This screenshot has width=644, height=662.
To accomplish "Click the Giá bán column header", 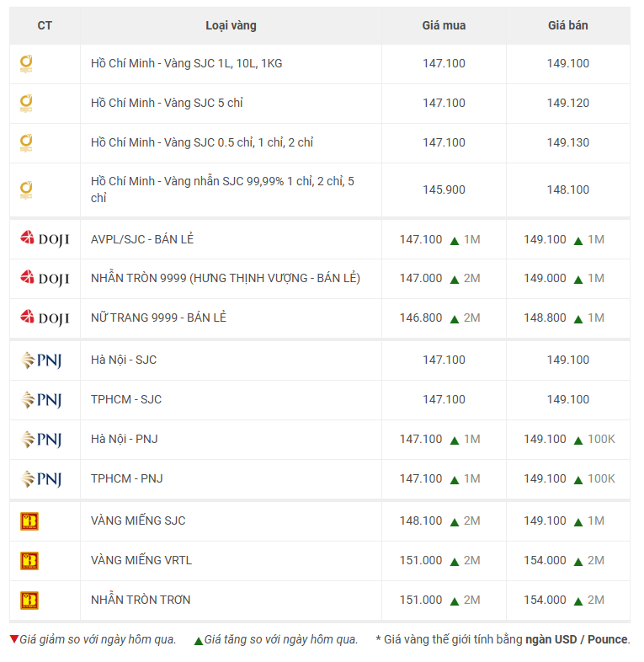I will (x=568, y=25).
